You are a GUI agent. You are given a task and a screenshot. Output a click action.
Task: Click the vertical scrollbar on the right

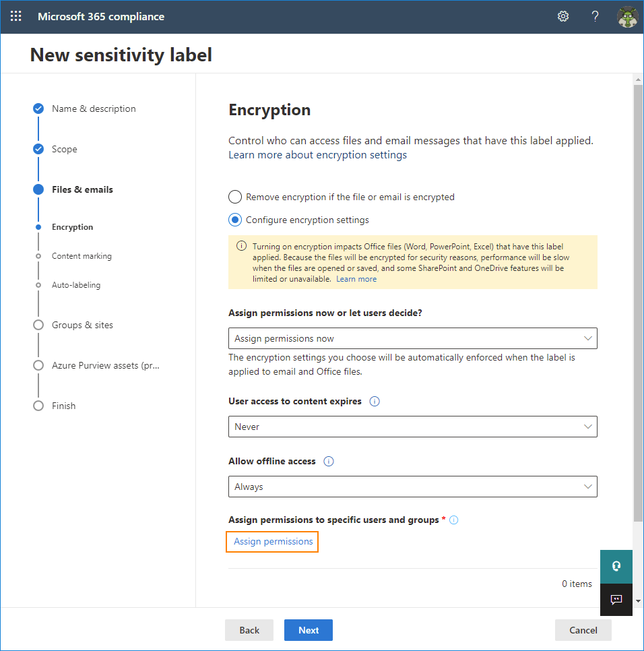tap(636, 303)
